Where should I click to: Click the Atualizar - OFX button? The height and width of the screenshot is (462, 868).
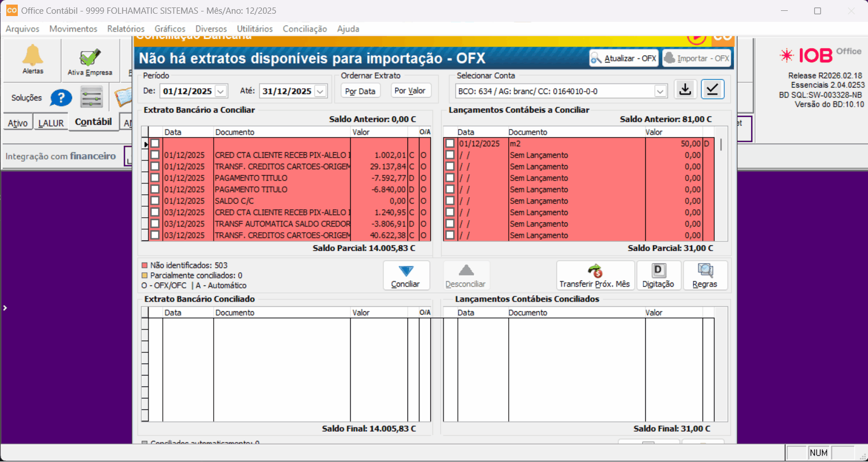[x=623, y=58]
